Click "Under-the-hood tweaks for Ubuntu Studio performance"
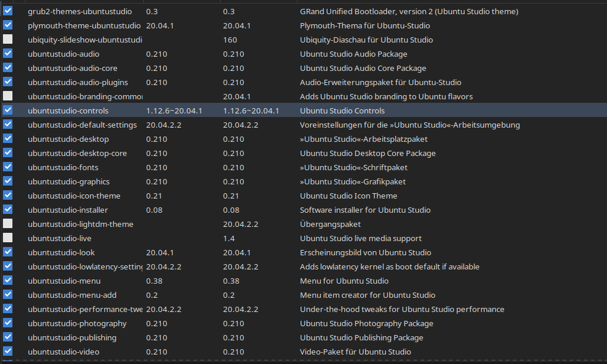607x364 pixels. coord(402,310)
